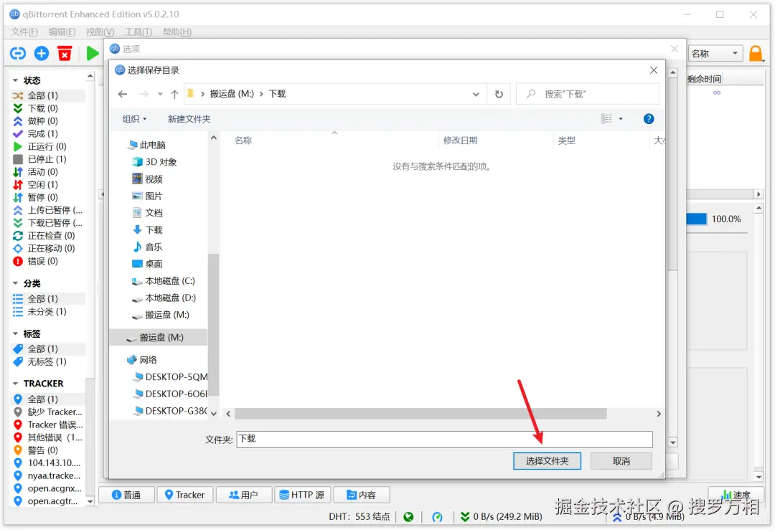The height and width of the screenshot is (532, 775).
Task: Click 搬运盘 (M:) in address breadcrumb
Action: click(x=231, y=94)
